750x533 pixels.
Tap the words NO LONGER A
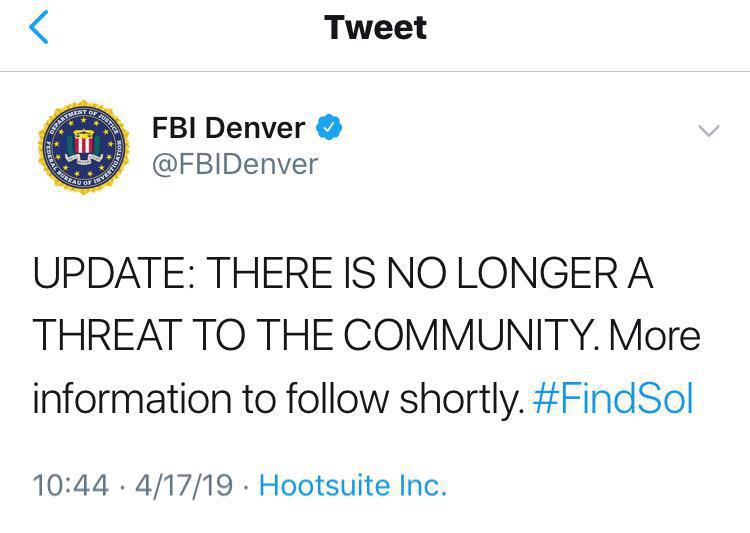(x=520, y=272)
